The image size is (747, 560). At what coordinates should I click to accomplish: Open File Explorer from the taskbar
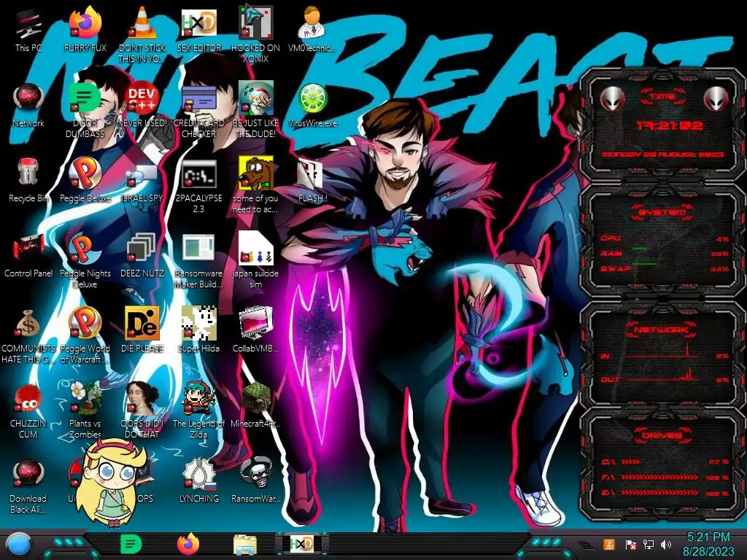click(245, 545)
